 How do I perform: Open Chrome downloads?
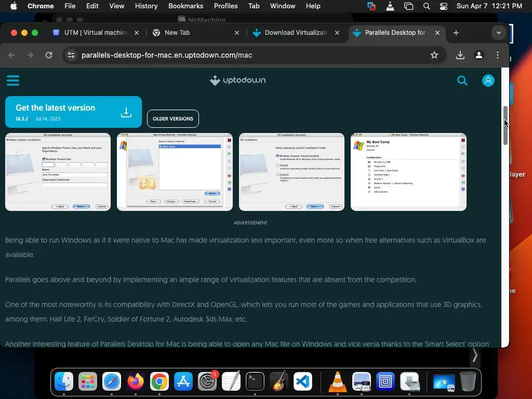[460, 55]
